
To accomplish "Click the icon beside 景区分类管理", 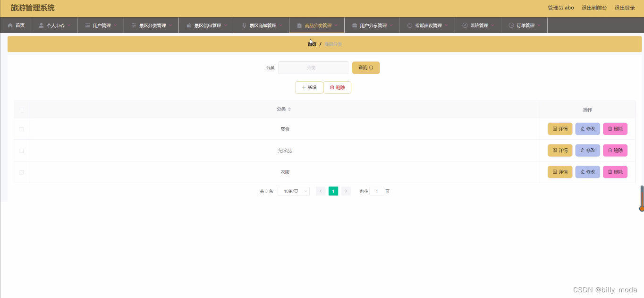I will pyautogui.click(x=134, y=26).
